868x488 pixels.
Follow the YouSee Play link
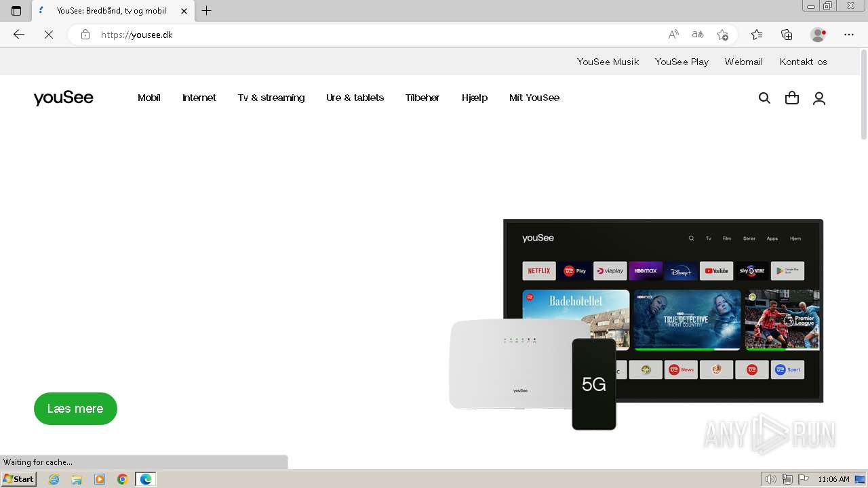pos(682,62)
